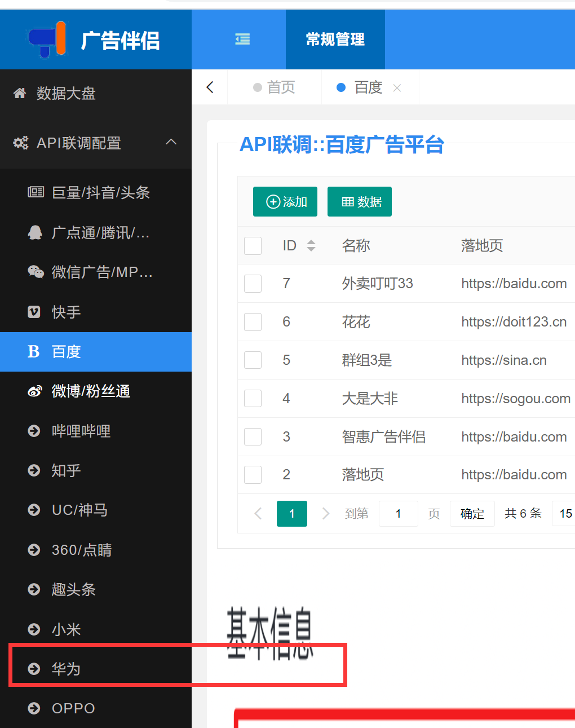The image size is (575, 728).
Task: Click arrow icon beside 360/点睛
Action: [x=34, y=550]
